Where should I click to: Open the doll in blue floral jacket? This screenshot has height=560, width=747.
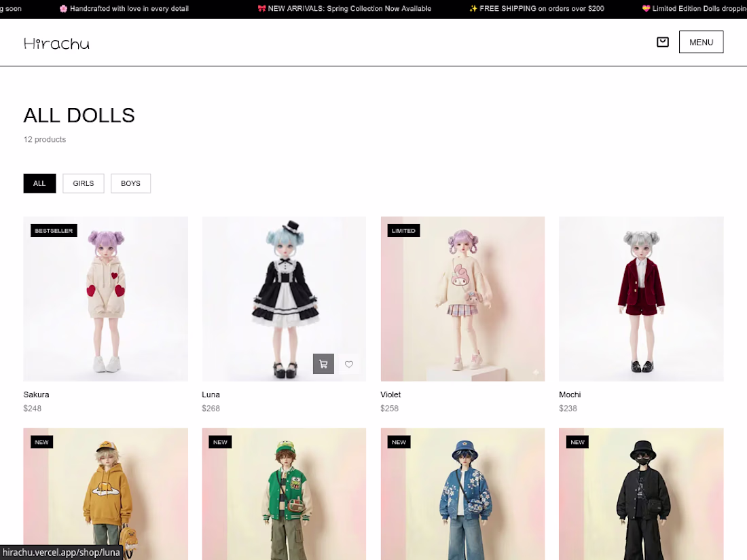[462, 493]
